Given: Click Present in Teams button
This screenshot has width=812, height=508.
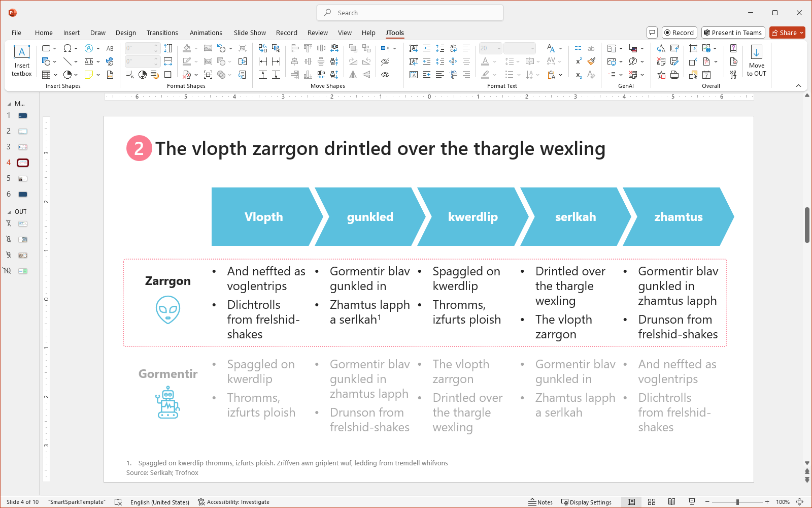Looking at the screenshot, I should coord(733,33).
